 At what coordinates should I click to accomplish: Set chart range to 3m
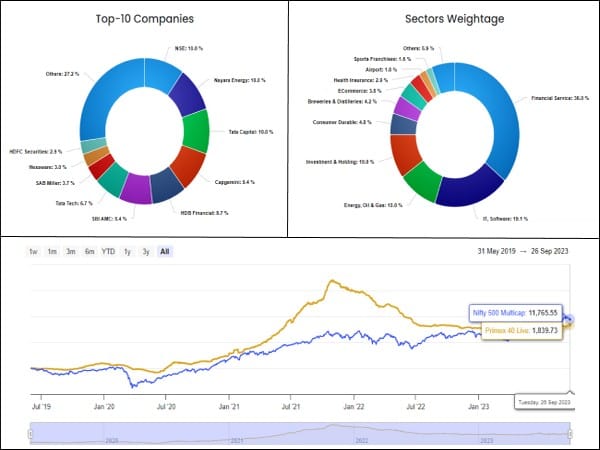click(70, 251)
